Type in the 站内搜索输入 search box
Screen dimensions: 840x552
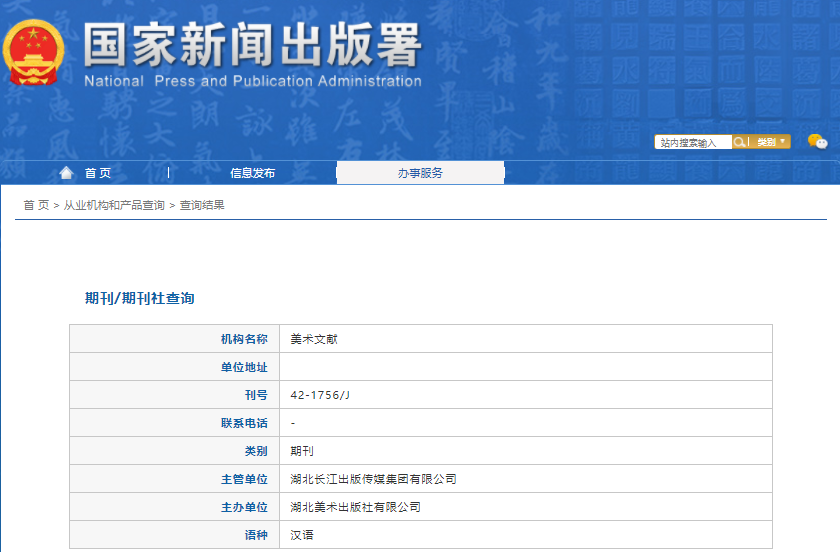(693, 142)
